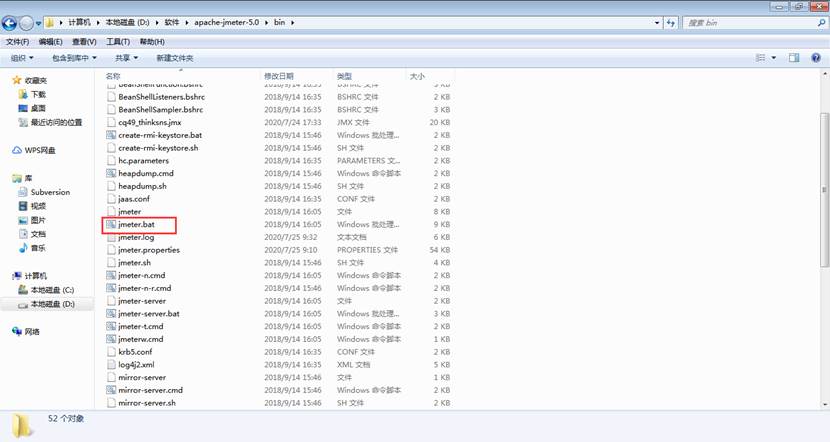Open the 编辑(E) menu
The width and height of the screenshot is (830, 442).
coord(50,41)
